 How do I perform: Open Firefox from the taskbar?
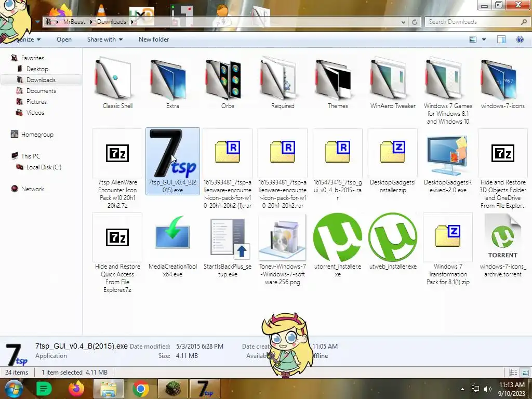coord(76,389)
